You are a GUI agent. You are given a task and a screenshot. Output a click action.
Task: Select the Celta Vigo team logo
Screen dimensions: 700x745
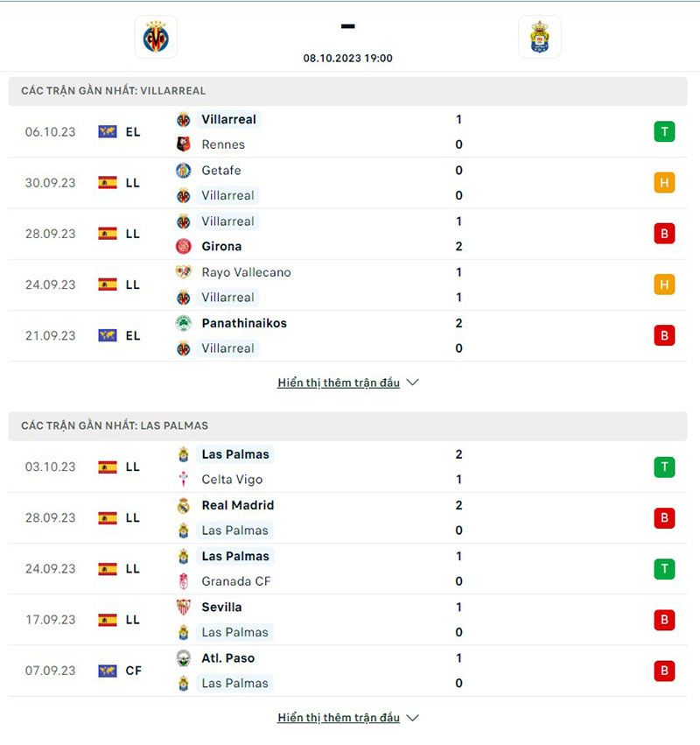(185, 480)
